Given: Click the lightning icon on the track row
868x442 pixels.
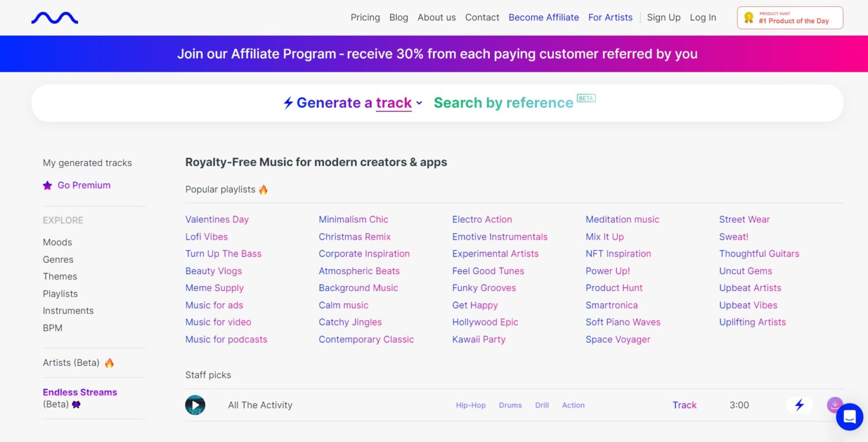Looking at the screenshot, I should 799,405.
